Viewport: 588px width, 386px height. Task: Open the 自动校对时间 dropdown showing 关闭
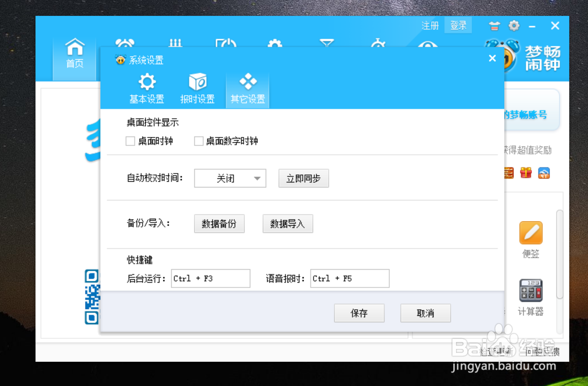coord(230,178)
